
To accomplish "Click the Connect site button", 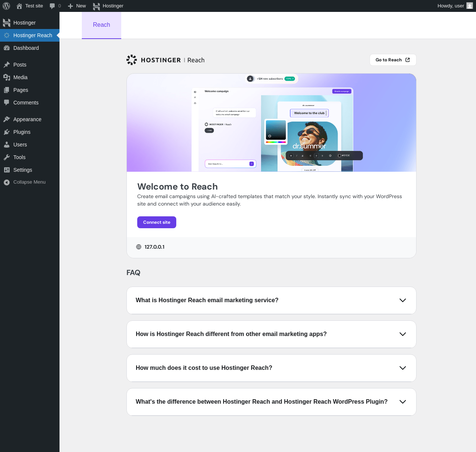I will pos(157,222).
